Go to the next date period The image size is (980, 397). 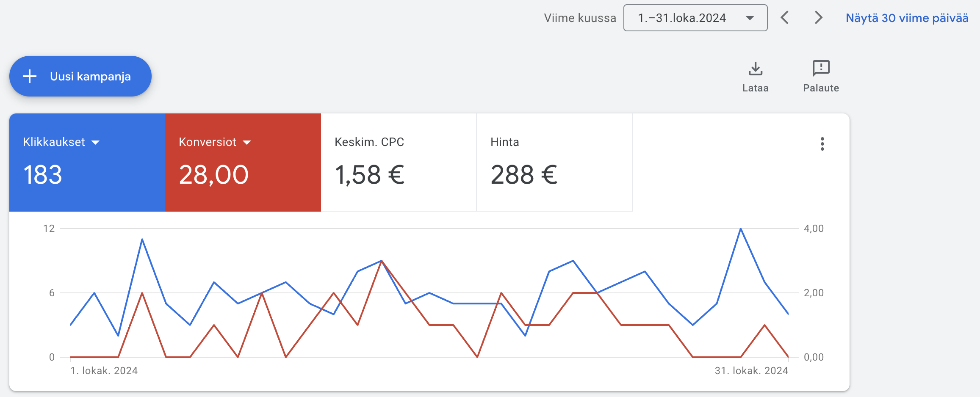click(818, 18)
